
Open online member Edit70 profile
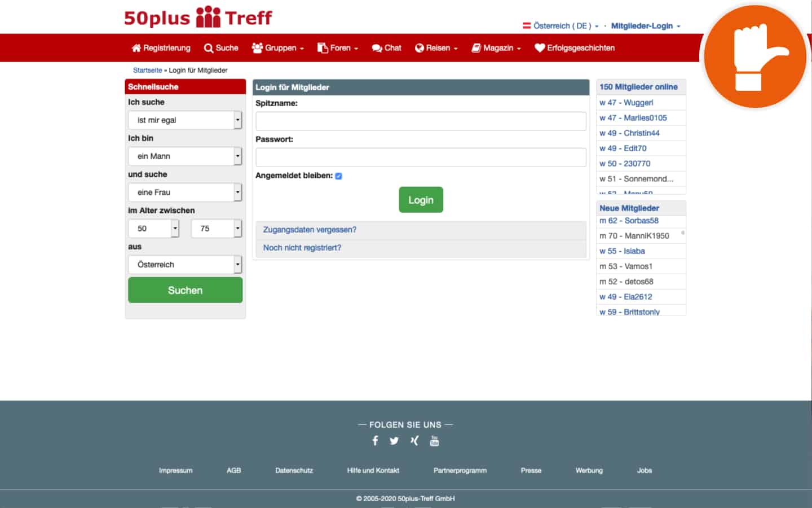(623, 148)
